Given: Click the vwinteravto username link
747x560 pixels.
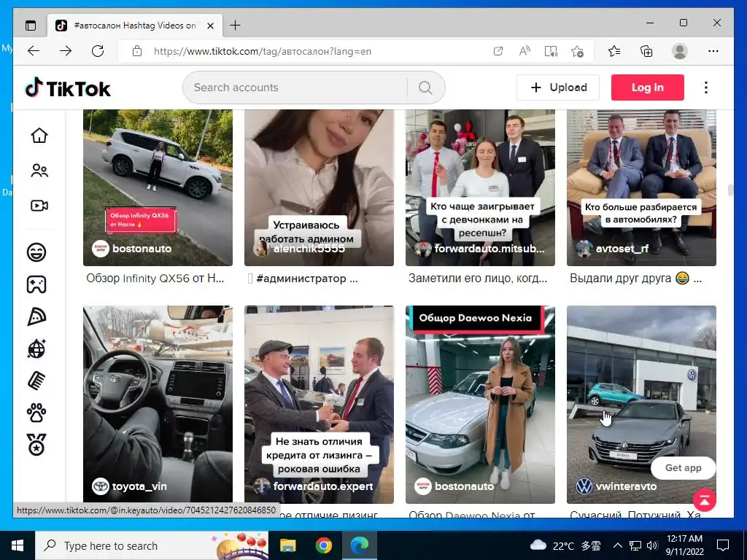Looking at the screenshot, I should pyautogui.click(x=626, y=486).
